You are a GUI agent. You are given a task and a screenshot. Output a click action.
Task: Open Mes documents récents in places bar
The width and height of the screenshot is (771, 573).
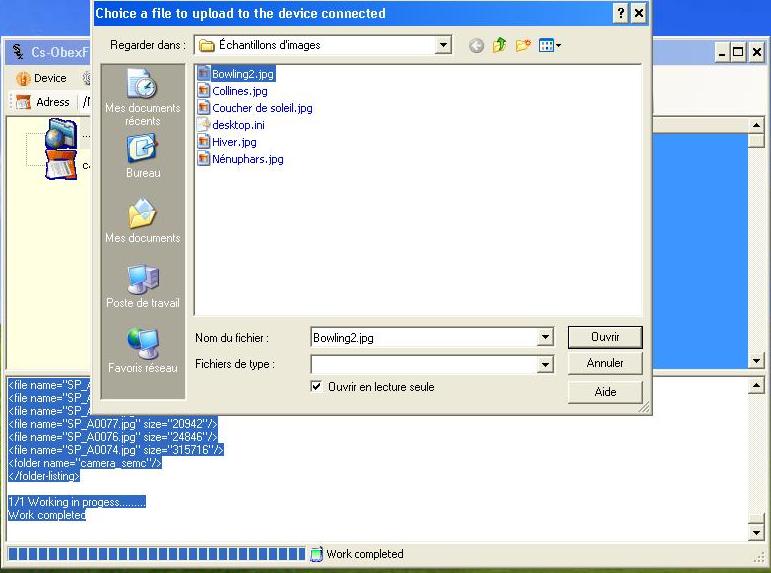(x=142, y=98)
